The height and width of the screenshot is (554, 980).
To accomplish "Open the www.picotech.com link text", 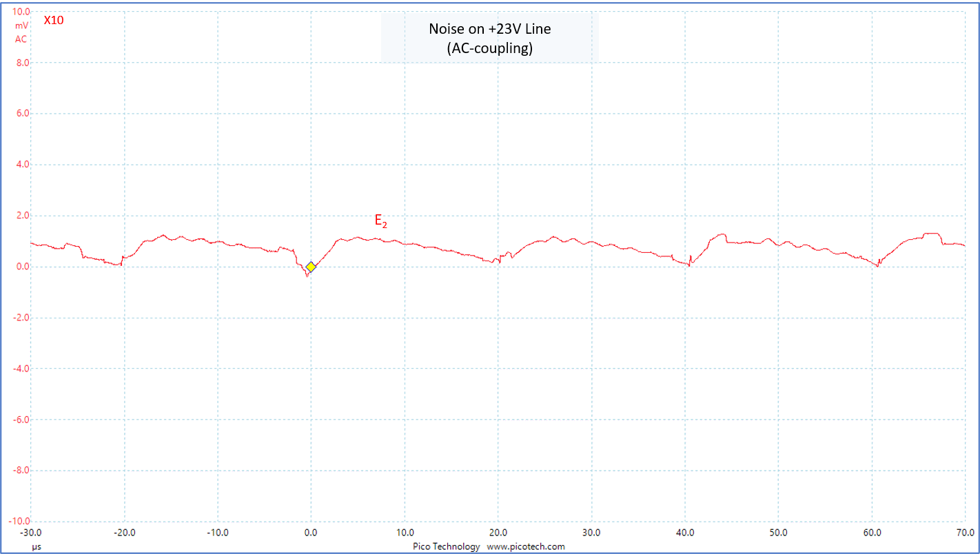I will pyautogui.click(x=526, y=546).
